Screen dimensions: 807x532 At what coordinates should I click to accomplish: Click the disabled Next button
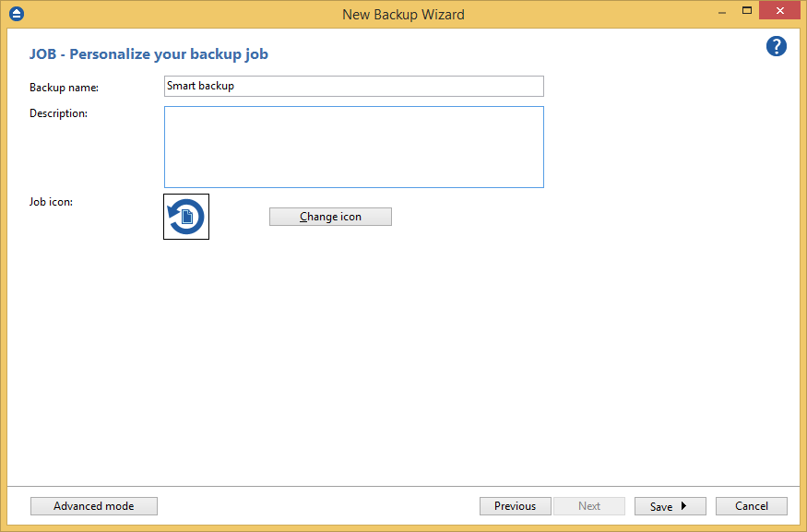tap(589, 505)
